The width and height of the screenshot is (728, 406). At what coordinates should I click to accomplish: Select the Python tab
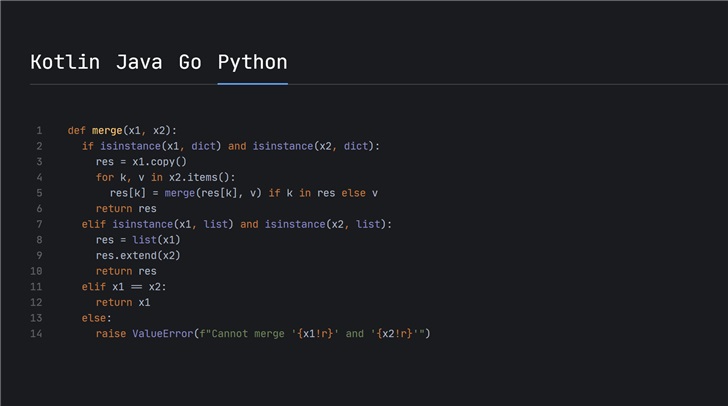pyautogui.click(x=253, y=62)
